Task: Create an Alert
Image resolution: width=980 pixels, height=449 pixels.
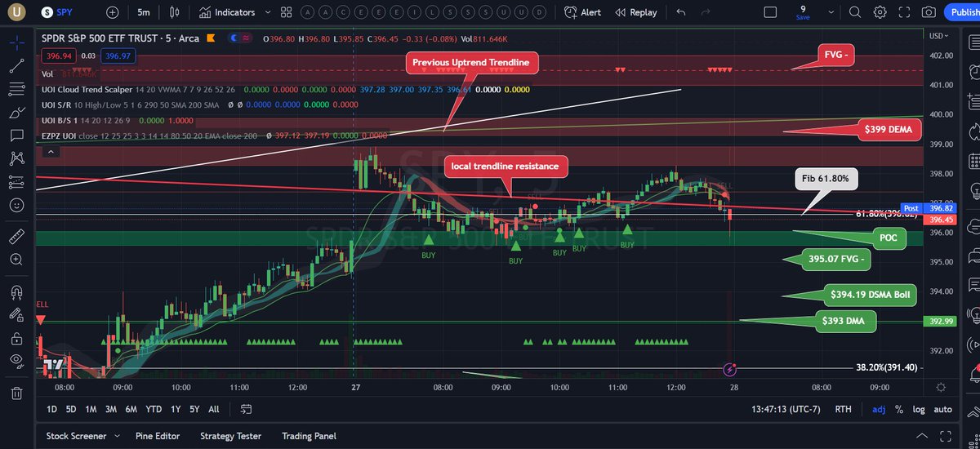Action: pyautogui.click(x=584, y=12)
